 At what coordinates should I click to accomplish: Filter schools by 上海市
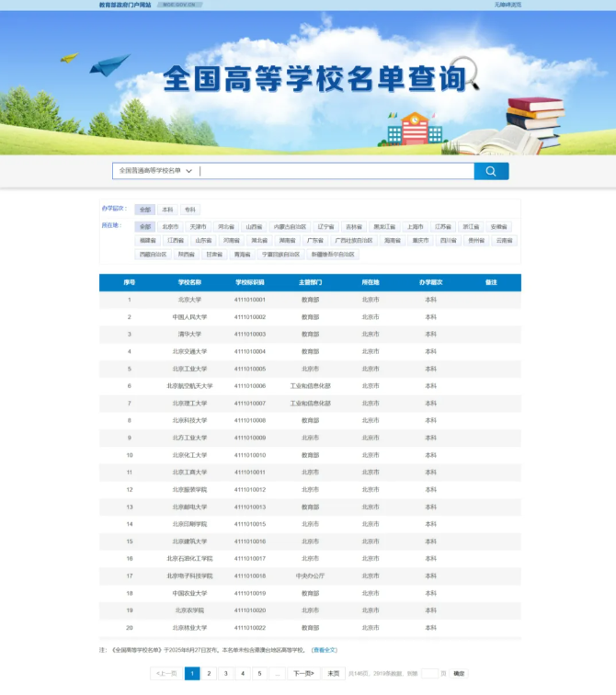pyautogui.click(x=415, y=226)
